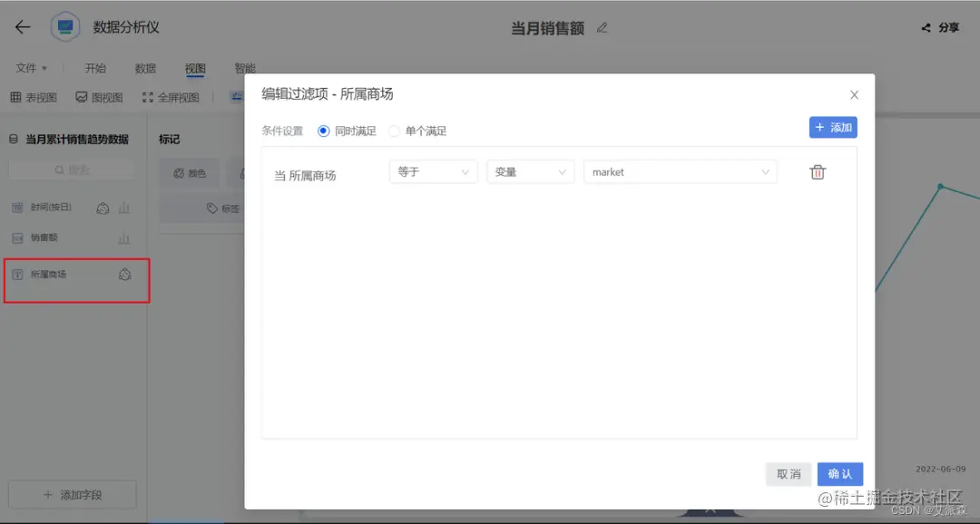Image resolution: width=980 pixels, height=524 pixels.
Task: Choose the 单个满足 radio option
Action: (393, 131)
